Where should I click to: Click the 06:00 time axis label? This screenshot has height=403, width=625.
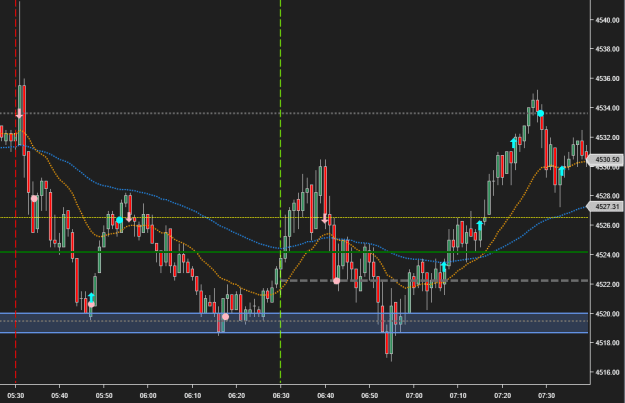point(148,396)
